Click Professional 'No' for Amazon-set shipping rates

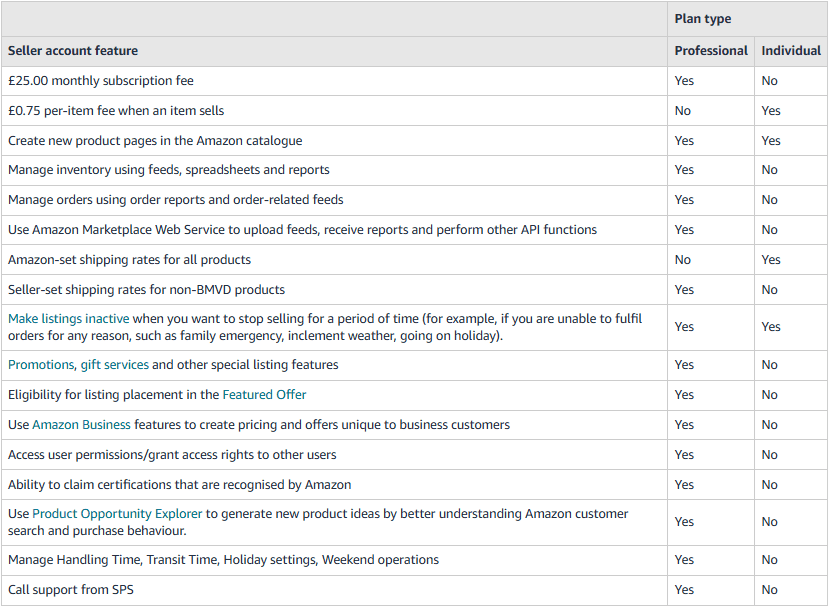682,260
